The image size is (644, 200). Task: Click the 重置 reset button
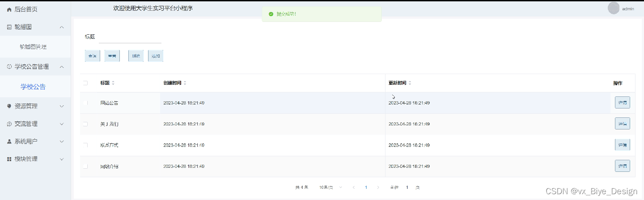pos(112,56)
